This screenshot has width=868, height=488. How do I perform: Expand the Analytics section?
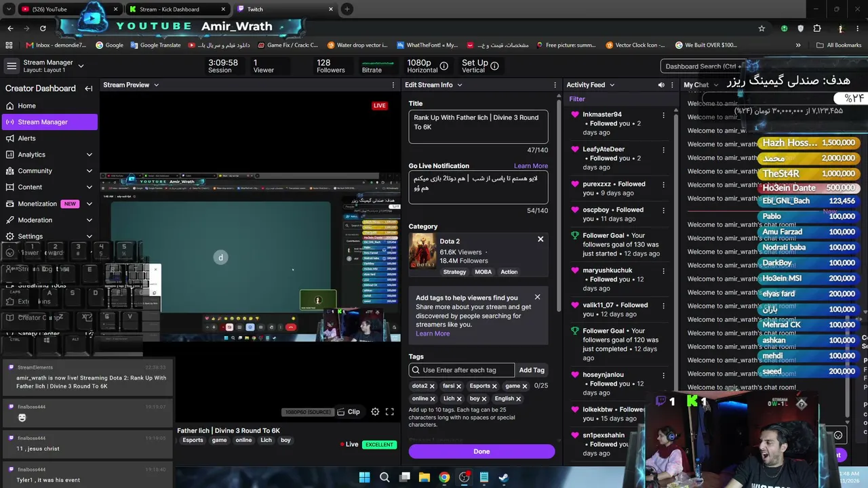tap(89, 155)
